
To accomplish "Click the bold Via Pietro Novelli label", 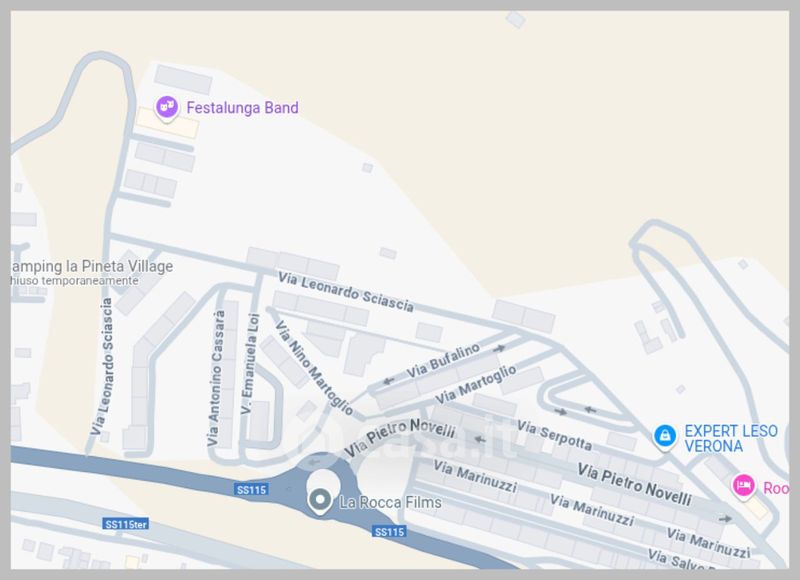I will tap(634, 484).
